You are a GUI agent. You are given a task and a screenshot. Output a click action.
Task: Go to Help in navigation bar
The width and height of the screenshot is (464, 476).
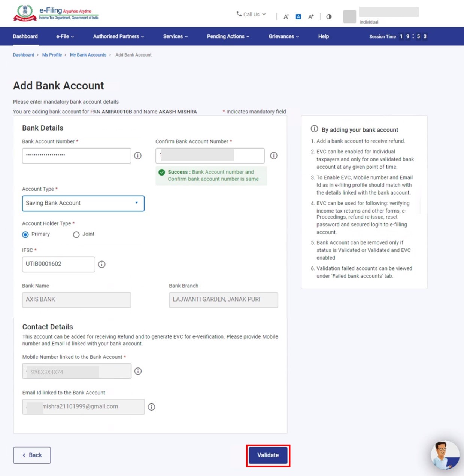tap(323, 36)
